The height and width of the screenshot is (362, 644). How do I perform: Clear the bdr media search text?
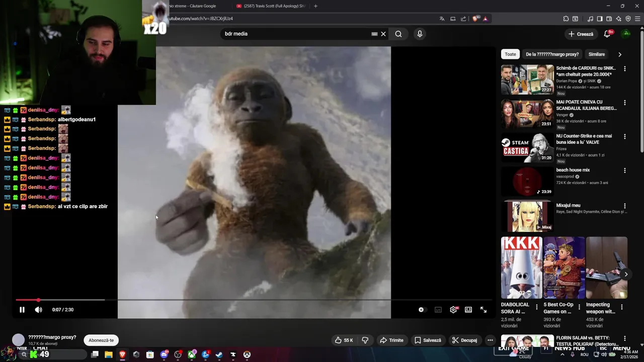[383, 34]
